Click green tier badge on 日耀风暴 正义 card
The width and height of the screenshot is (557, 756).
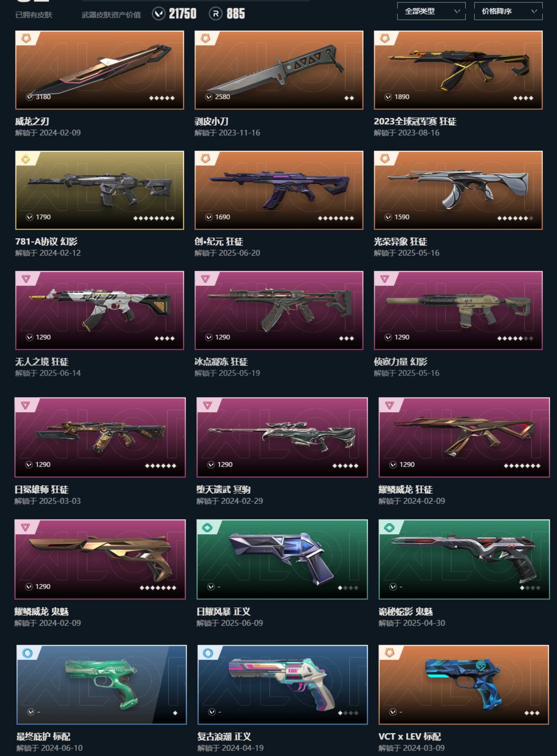click(207, 527)
